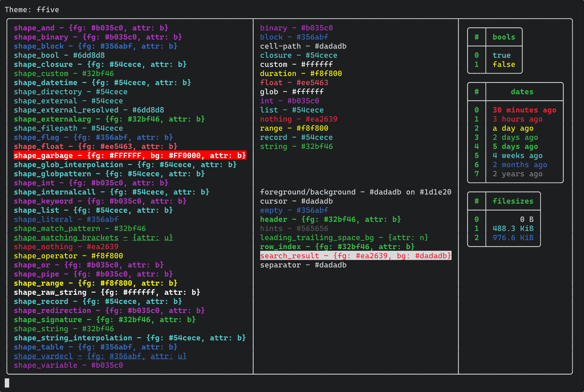
Task: Click the shape_keyword row
Action: (x=100, y=201)
